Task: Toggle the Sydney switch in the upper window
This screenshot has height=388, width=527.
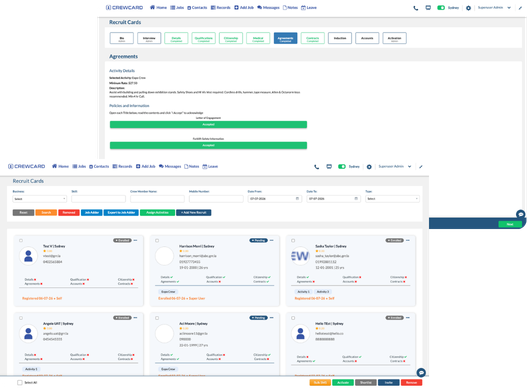Action: point(441,8)
